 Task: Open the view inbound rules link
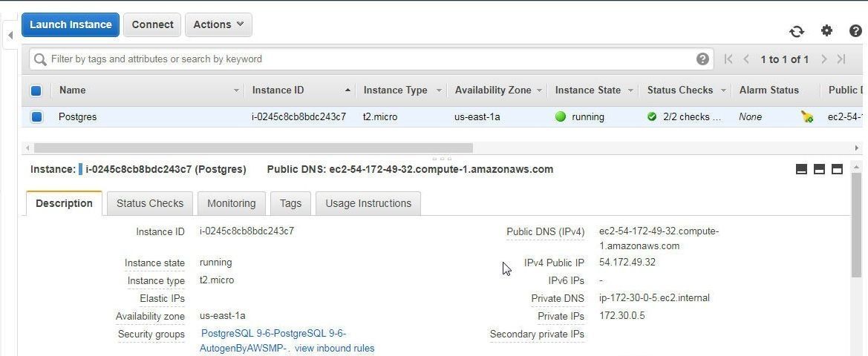pos(334,349)
